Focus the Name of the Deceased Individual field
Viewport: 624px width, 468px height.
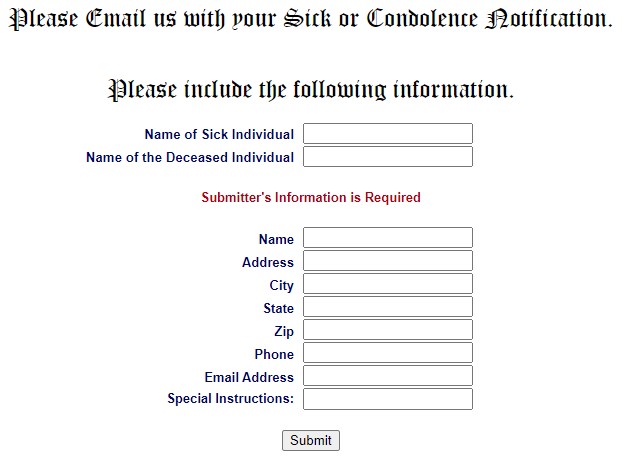[388, 157]
